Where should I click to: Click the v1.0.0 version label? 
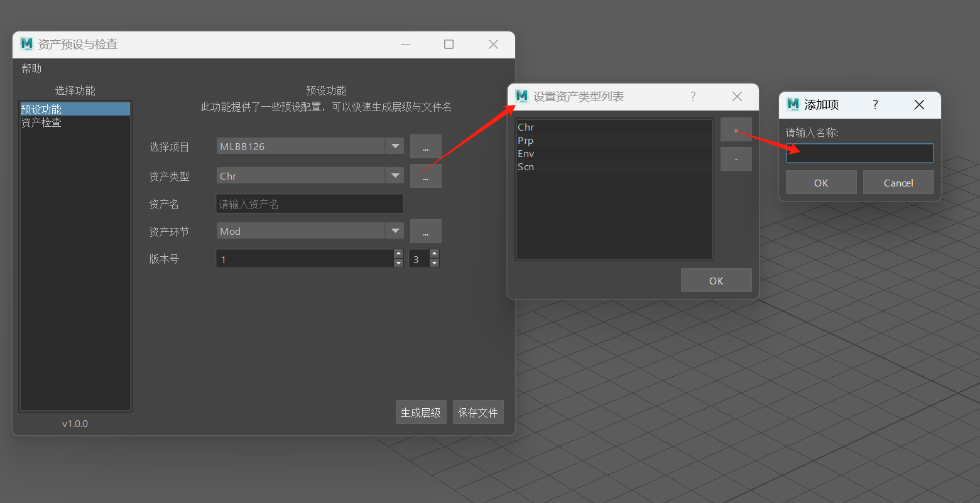point(75,423)
